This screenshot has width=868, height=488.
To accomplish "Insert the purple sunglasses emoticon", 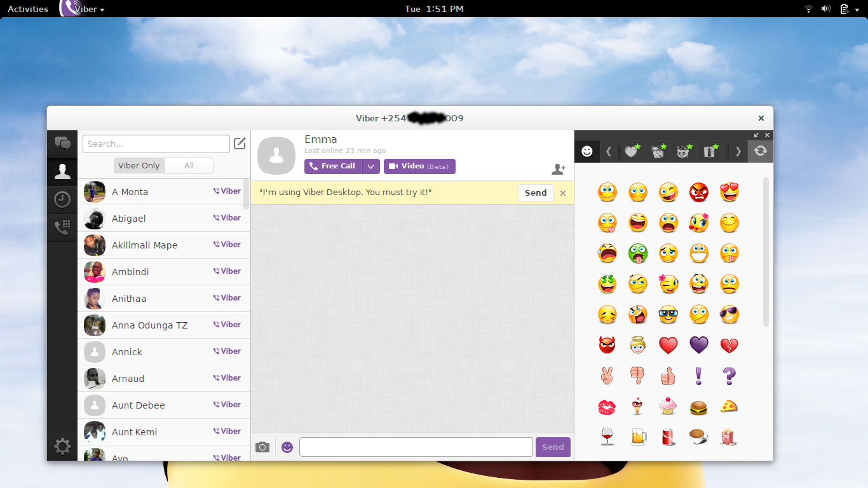I will pos(729,315).
